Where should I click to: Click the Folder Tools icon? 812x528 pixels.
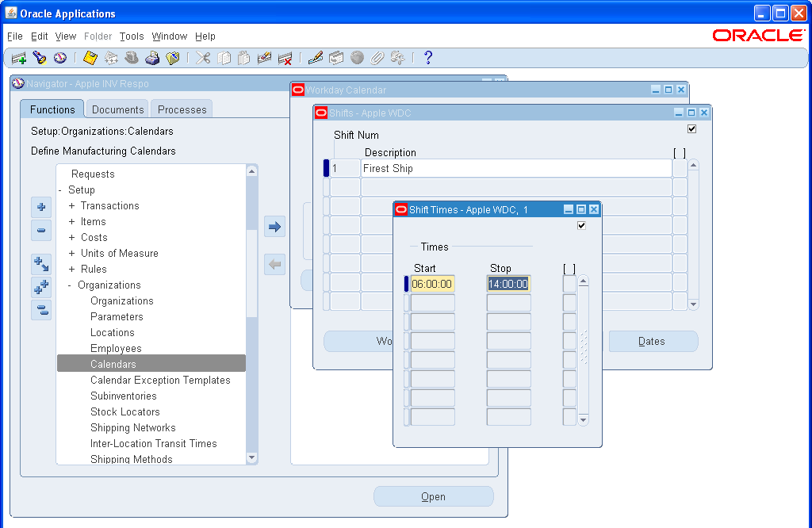(398, 58)
